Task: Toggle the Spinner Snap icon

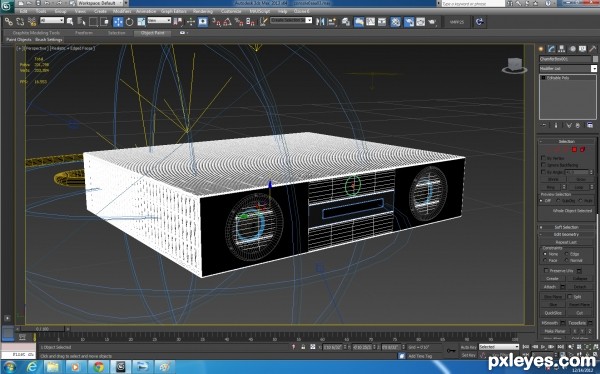Action: click(x=250, y=22)
